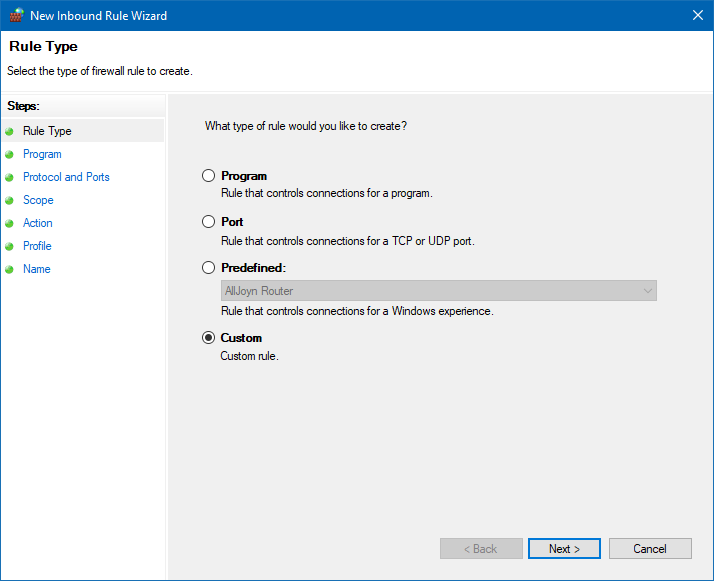Click the firewall wizard title bar icon
714x581 pixels.
tap(15, 15)
